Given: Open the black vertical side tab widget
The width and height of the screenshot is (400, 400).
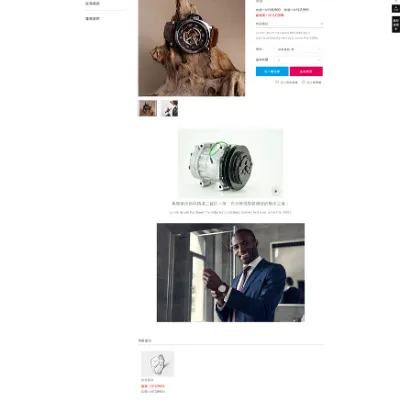Looking at the screenshot, I should click(x=396, y=24).
